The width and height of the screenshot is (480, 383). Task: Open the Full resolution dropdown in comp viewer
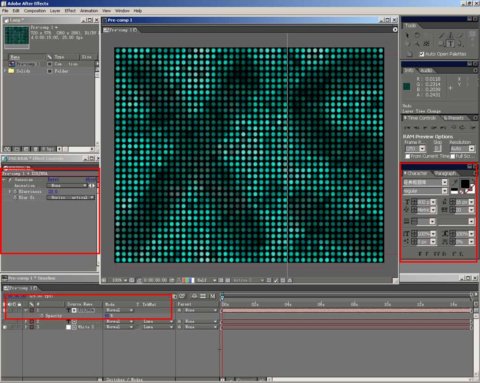point(207,280)
